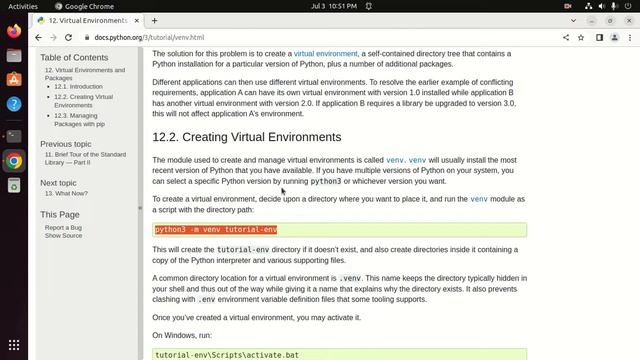Open the date and time calendar

coord(334,6)
